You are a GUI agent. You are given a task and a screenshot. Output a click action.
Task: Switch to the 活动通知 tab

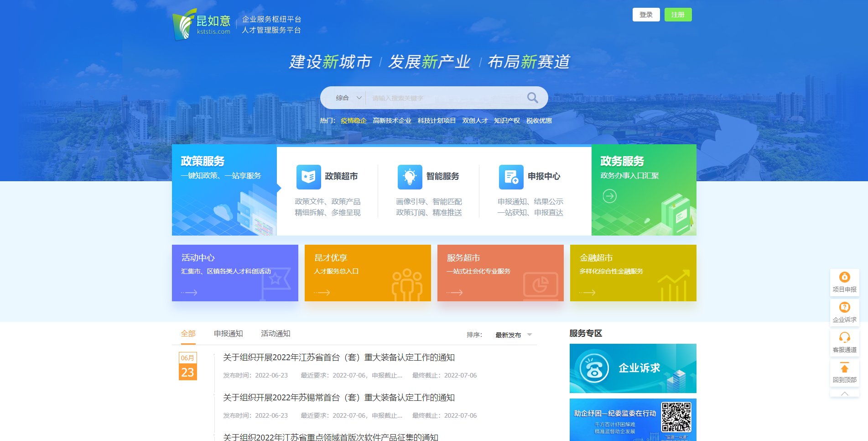(275, 334)
